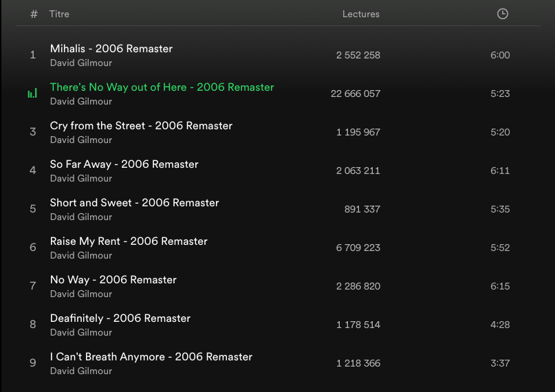This screenshot has width=555, height=392.
Task: Click track number 7
Action: click(x=32, y=286)
